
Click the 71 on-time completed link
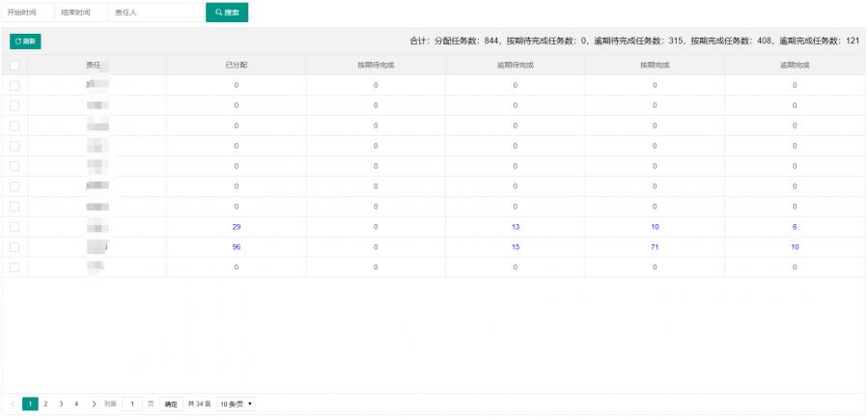(655, 247)
